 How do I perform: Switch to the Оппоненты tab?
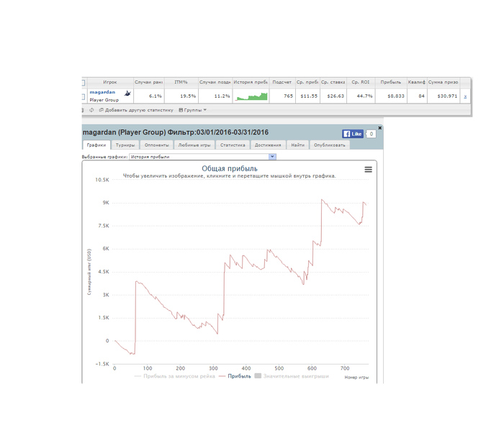[156, 145]
